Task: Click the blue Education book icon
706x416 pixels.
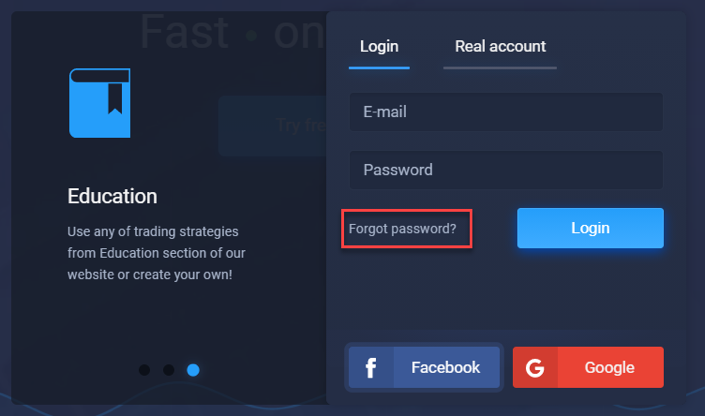Action: point(100,103)
